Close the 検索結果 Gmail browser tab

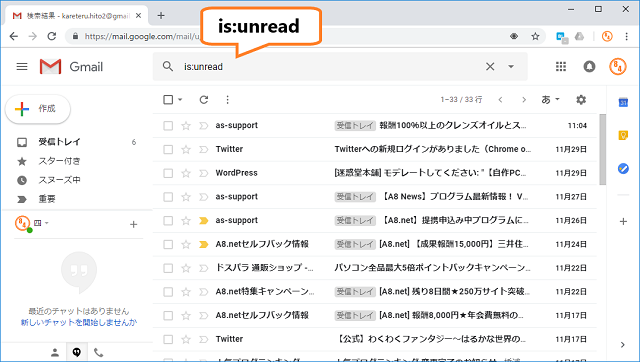pyautogui.click(x=138, y=16)
